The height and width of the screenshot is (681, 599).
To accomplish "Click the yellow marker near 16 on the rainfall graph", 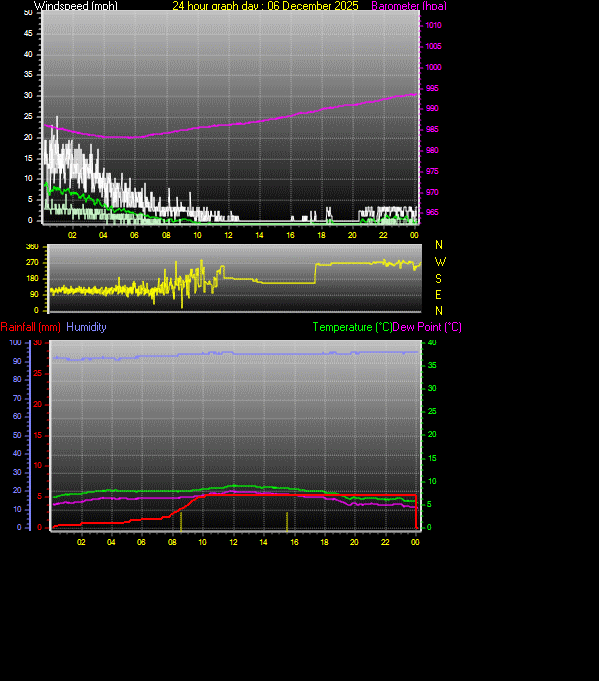I will pos(287,522).
